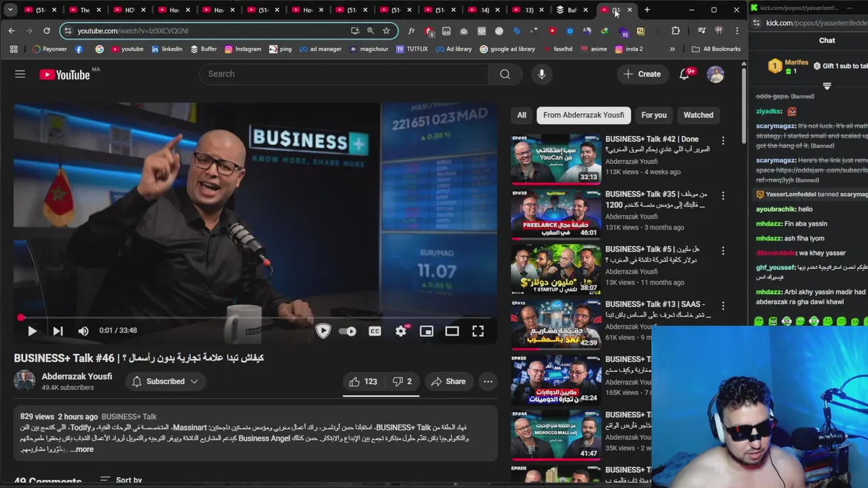Open options menu for Talk #42 video
Screen dimensions: 868x488
tap(723, 140)
